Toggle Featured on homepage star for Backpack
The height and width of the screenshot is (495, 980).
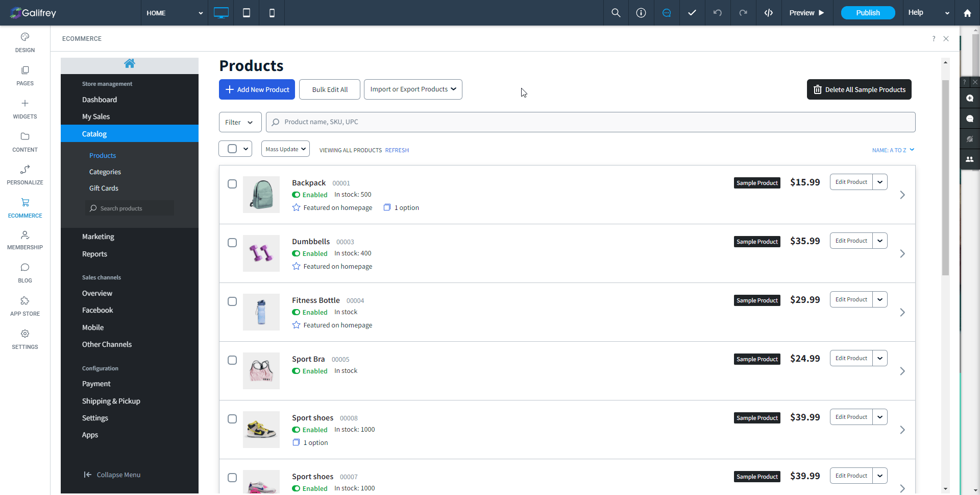(x=296, y=207)
